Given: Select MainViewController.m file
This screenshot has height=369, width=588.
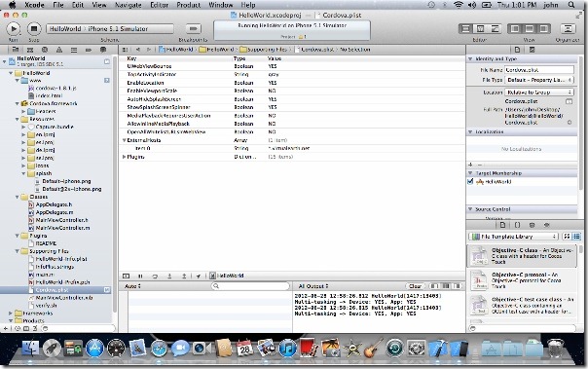Looking at the screenshot, I should tap(62, 228).
